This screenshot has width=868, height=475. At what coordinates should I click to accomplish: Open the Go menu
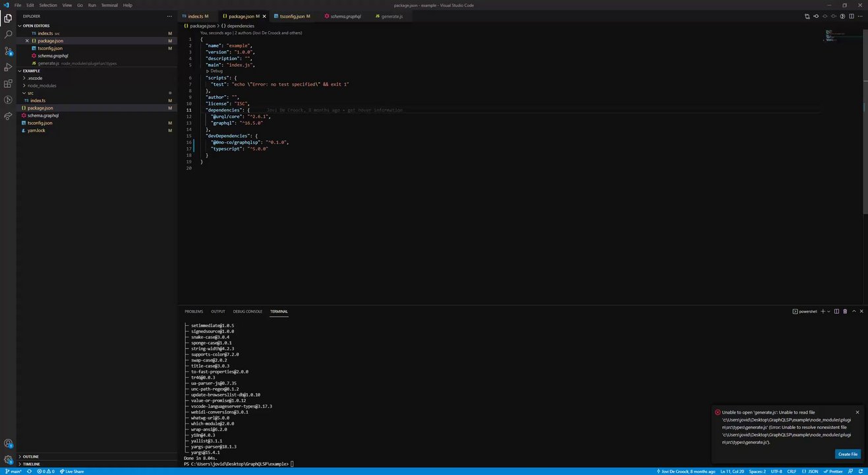(80, 5)
